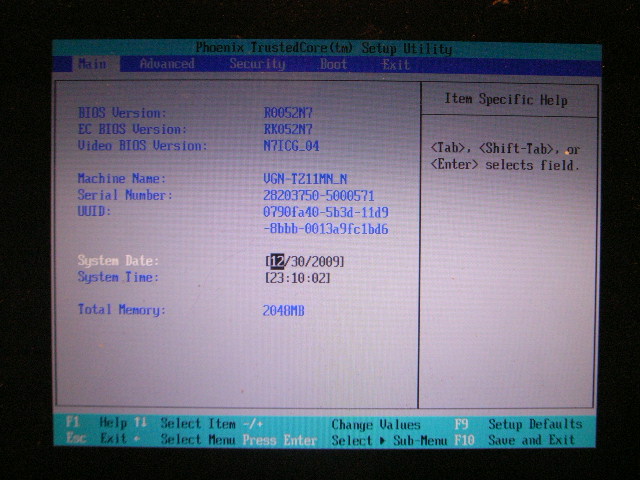Click the Total Memory label
Screen dimensions: 640x480
coord(122,310)
